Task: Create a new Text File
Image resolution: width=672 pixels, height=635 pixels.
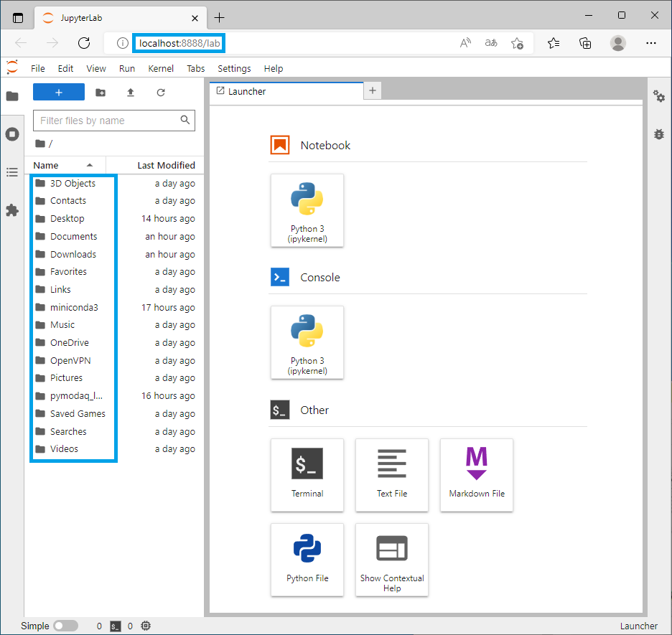Action: pyautogui.click(x=392, y=475)
